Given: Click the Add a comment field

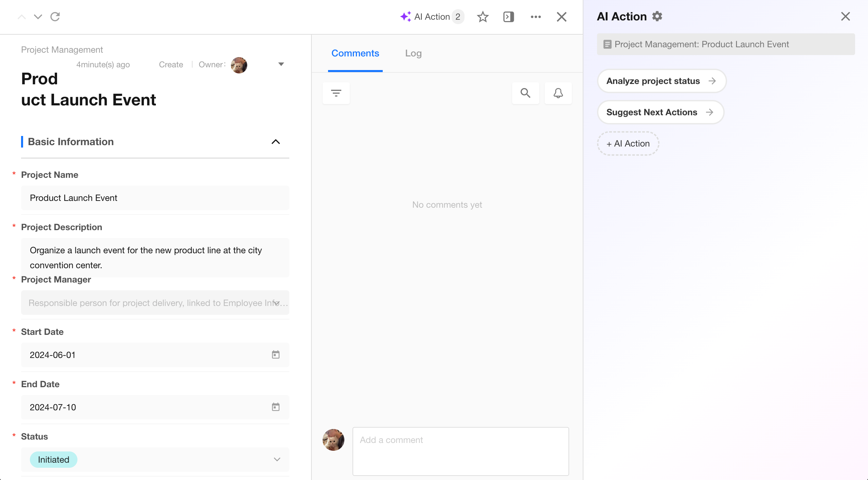Looking at the screenshot, I should coord(460,451).
